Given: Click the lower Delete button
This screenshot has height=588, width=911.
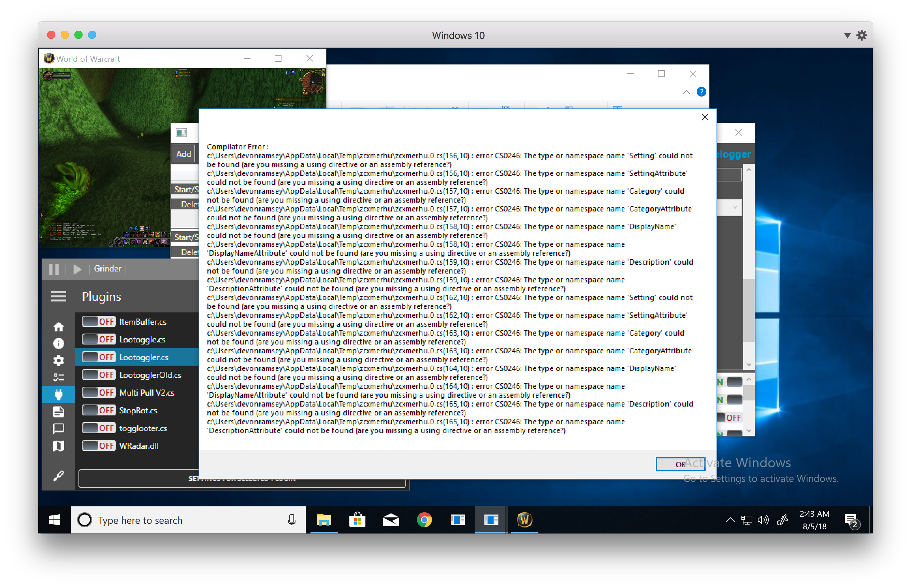Looking at the screenshot, I should pos(186,252).
